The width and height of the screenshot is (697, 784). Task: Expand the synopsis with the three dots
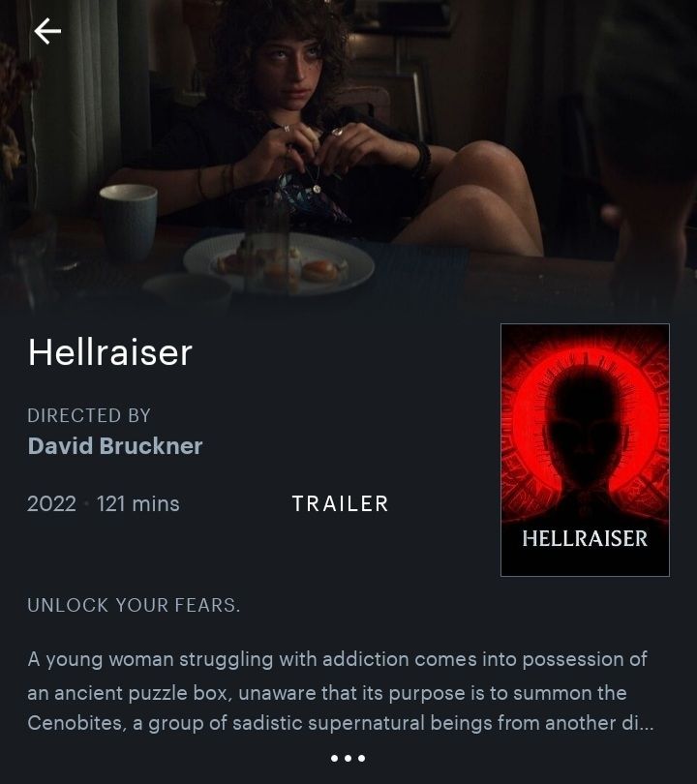(348, 759)
